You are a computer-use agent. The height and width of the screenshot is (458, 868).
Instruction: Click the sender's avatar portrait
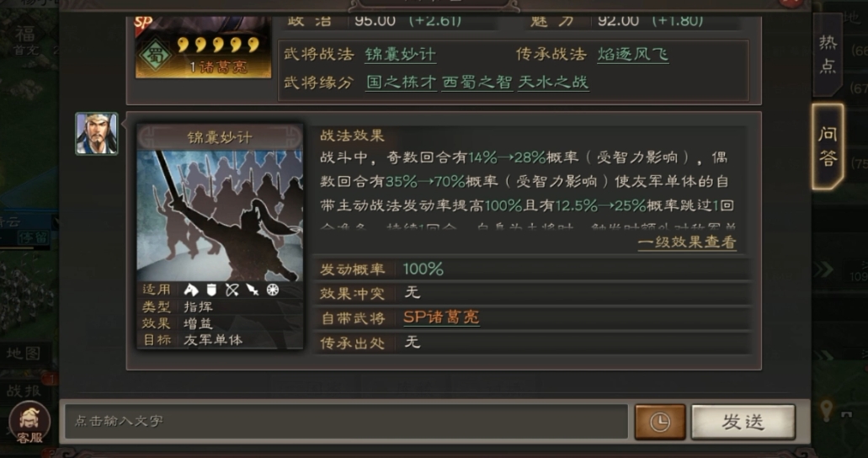97,134
